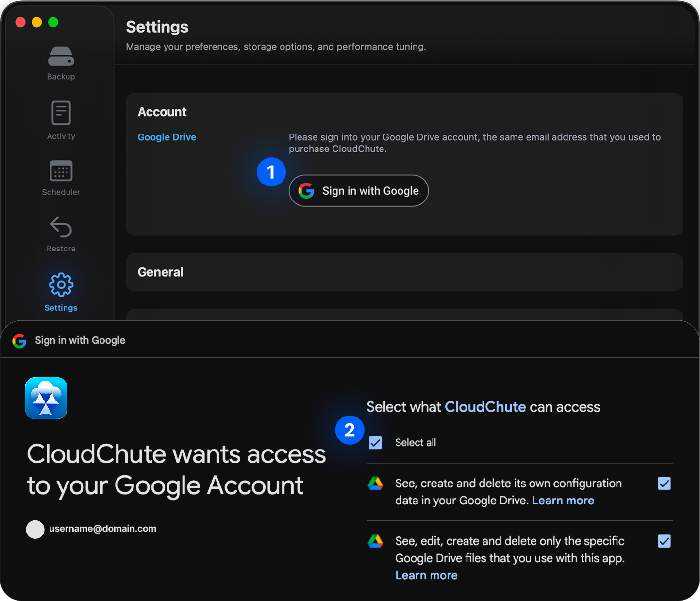Click the user avatar beside username@domain.com
The width and height of the screenshot is (700, 601).
[35, 529]
